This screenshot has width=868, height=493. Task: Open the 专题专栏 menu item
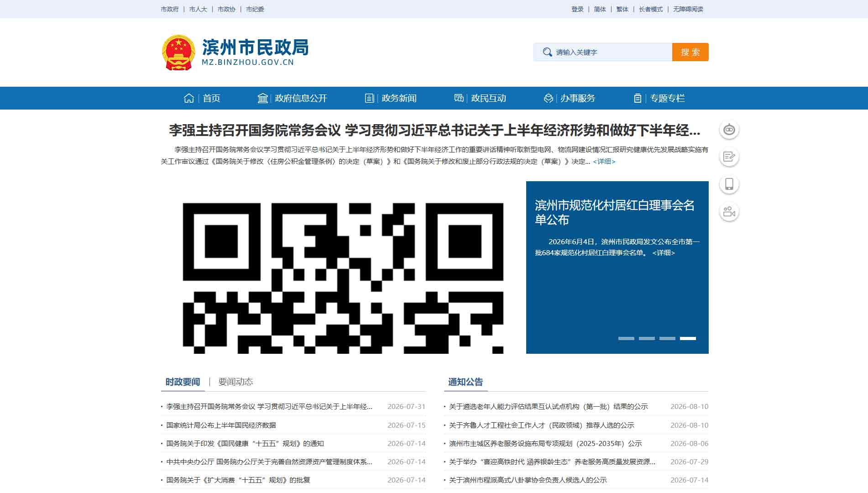pos(667,98)
